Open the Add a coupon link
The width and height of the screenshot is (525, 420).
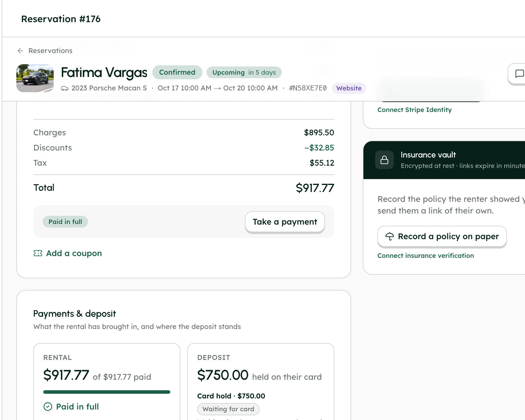point(68,253)
